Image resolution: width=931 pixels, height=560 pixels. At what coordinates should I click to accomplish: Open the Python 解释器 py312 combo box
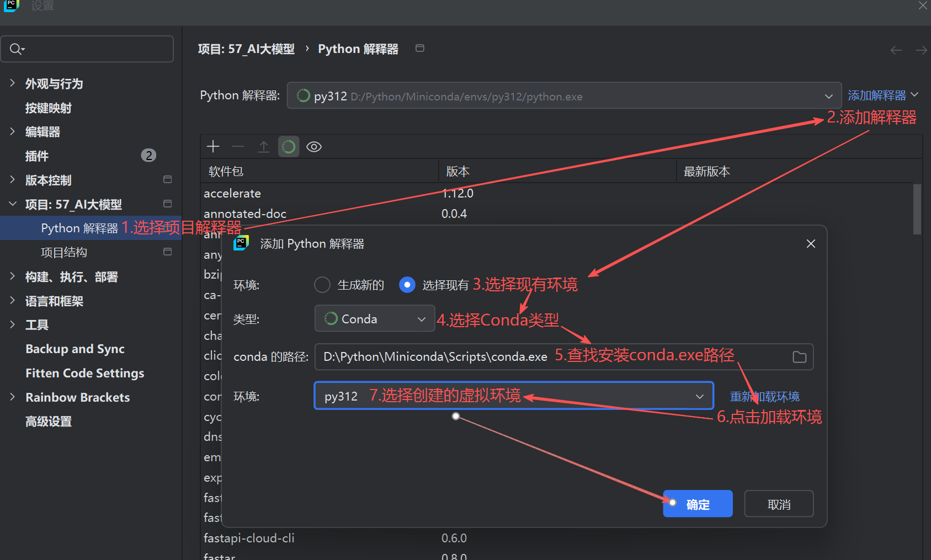pos(564,95)
